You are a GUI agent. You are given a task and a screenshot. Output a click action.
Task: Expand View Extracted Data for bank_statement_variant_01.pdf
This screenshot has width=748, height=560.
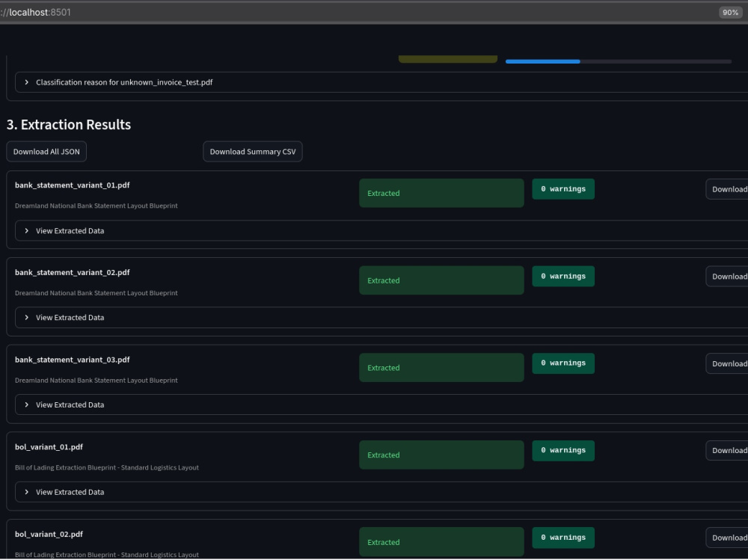[x=381, y=231]
